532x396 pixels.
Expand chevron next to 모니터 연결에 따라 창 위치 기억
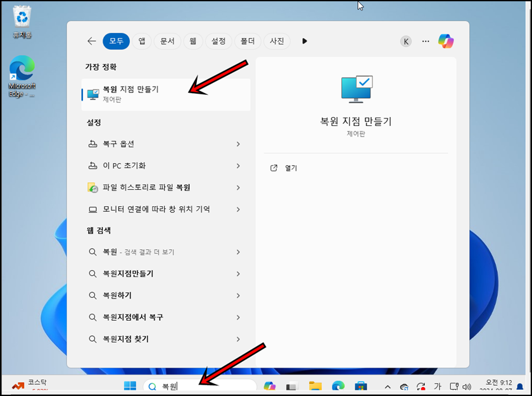pyautogui.click(x=238, y=209)
